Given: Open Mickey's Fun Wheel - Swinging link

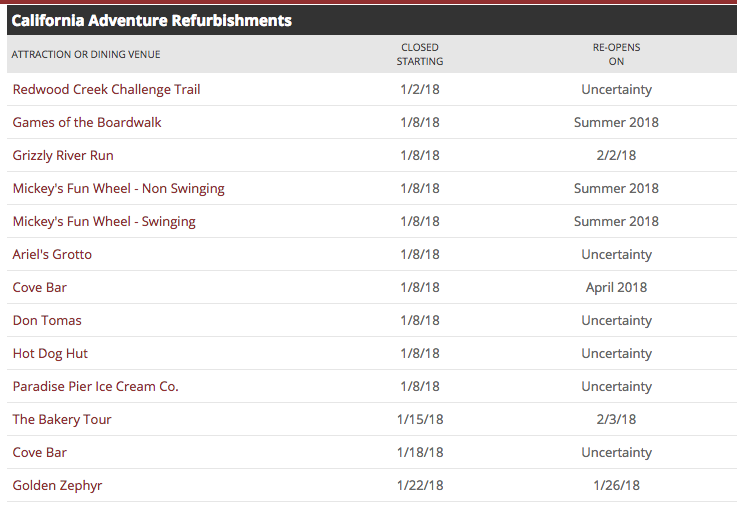Looking at the screenshot, I should tap(104, 221).
